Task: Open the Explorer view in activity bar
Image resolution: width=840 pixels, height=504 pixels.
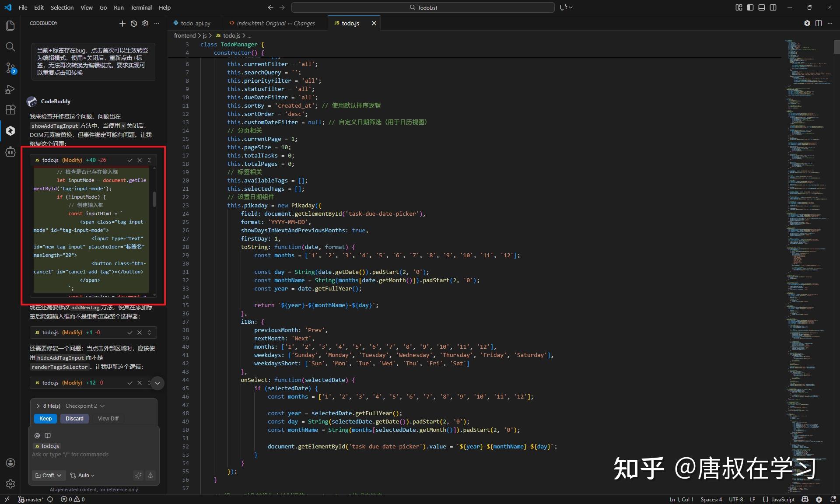Action: coord(10,26)
